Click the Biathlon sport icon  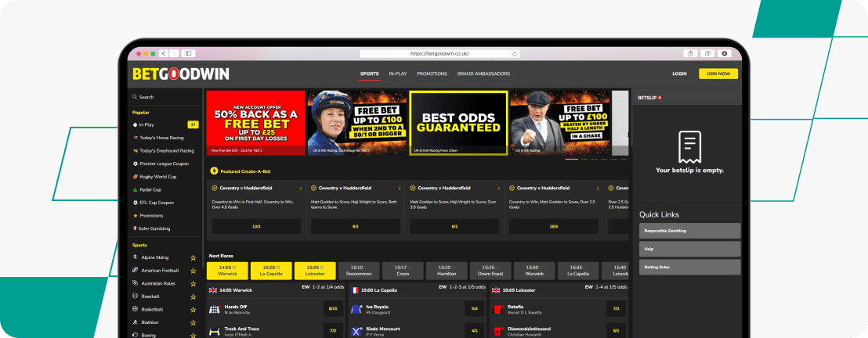click(135, 322)
